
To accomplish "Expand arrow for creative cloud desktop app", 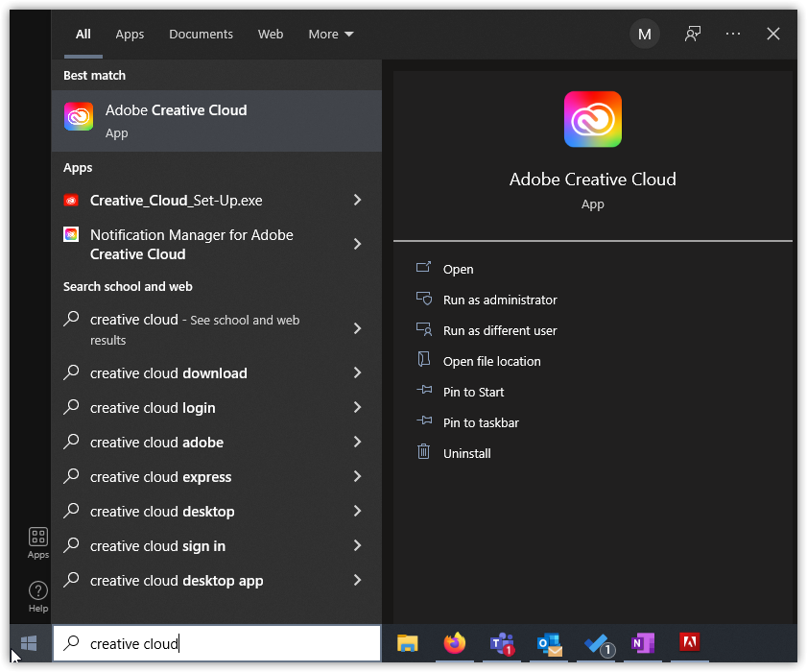I will coord(357,580).
